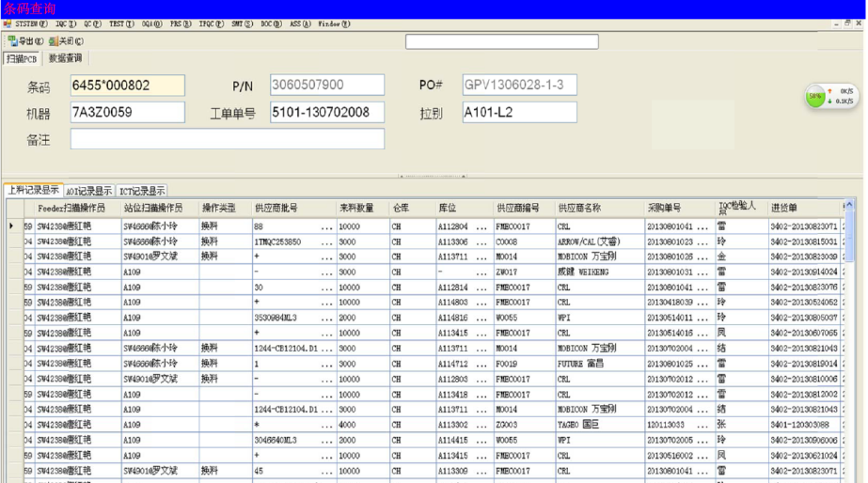The width and height of the screenshot is (868, 483).
Task: Open the ellipsis next to batch 1TMQC253850
Action: (x=327, y=242)
